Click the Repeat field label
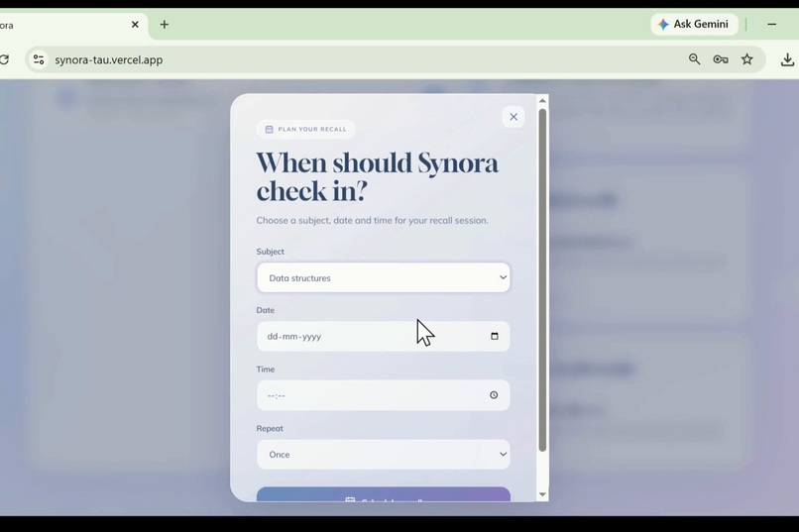Screen dimensions: 799x532 click(270, 428)
